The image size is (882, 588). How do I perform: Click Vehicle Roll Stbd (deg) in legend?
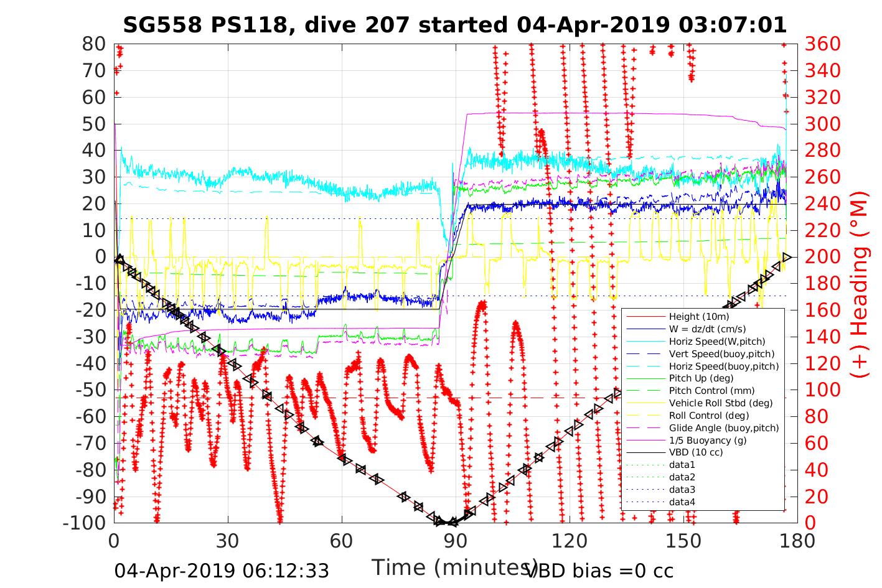point(721,403)
